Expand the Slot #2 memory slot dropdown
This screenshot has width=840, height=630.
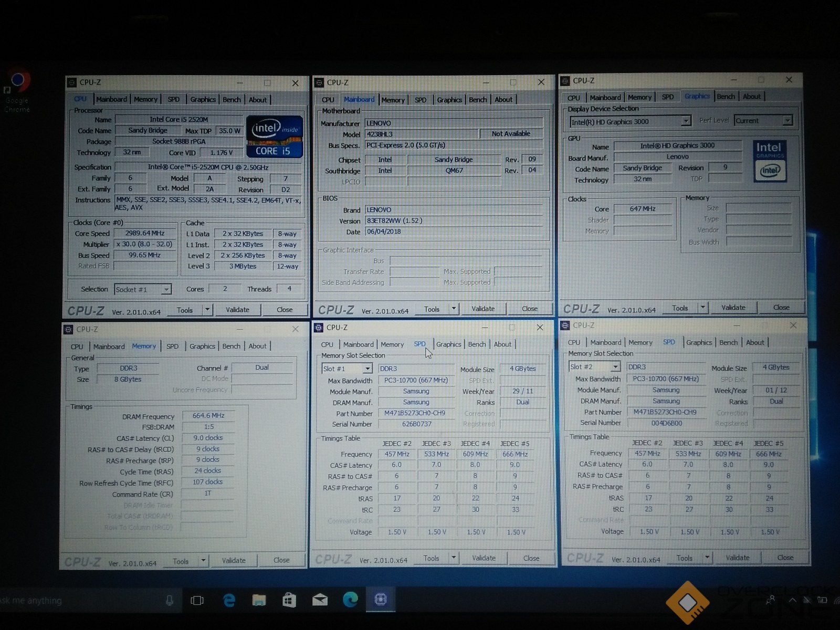point(615,367)
